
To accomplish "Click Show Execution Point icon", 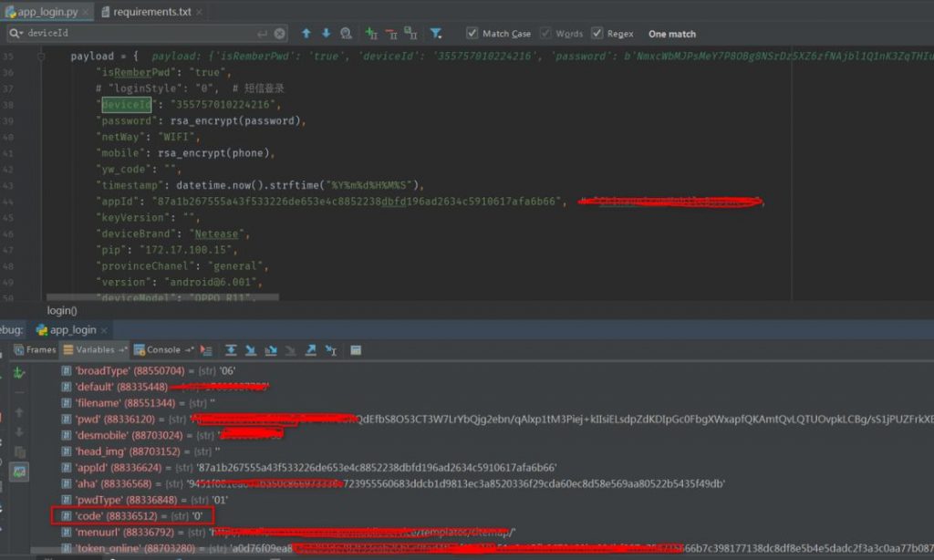I will point(206,350).
